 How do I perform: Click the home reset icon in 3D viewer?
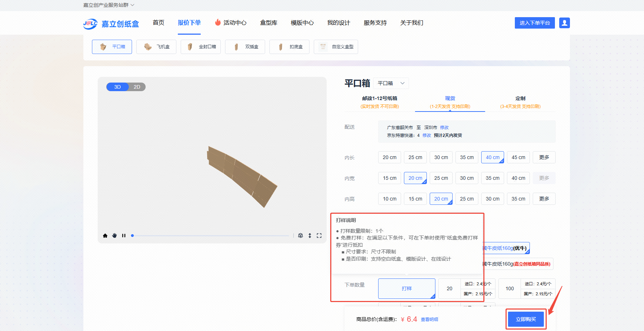pyautogui.click(x=105, y=236)
